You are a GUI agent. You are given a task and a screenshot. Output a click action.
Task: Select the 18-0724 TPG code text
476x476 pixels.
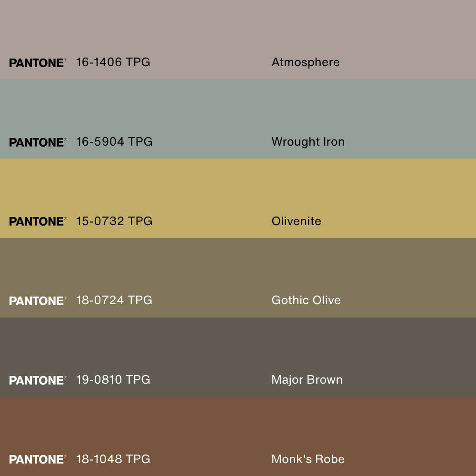coord(114,300)
